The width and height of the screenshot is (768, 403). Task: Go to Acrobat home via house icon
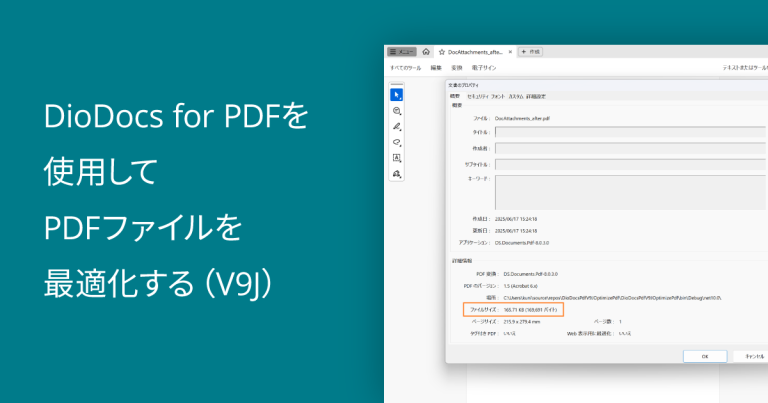[x=426, y=52]
